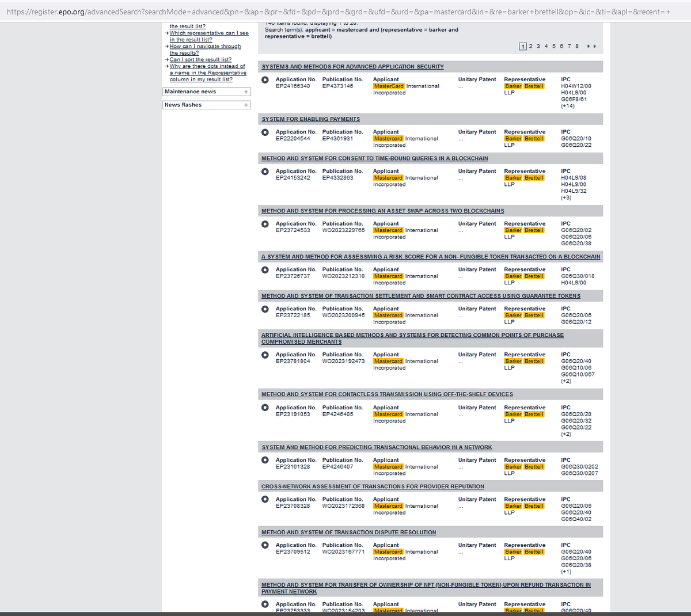Open 'Transfer of Ownership of NFT' result
The image size is (691, 616).
426,588
